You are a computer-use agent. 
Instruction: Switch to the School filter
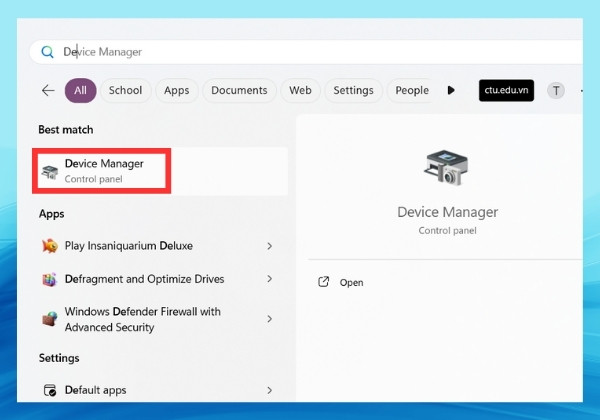[x=126, y=91]
